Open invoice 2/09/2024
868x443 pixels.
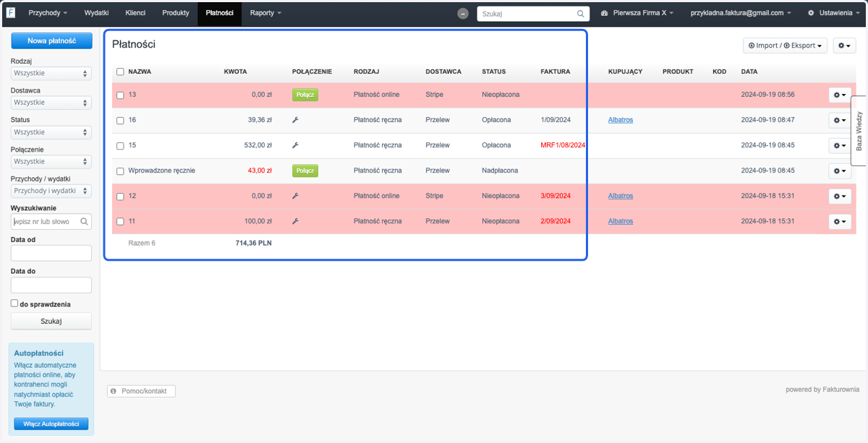556,221
